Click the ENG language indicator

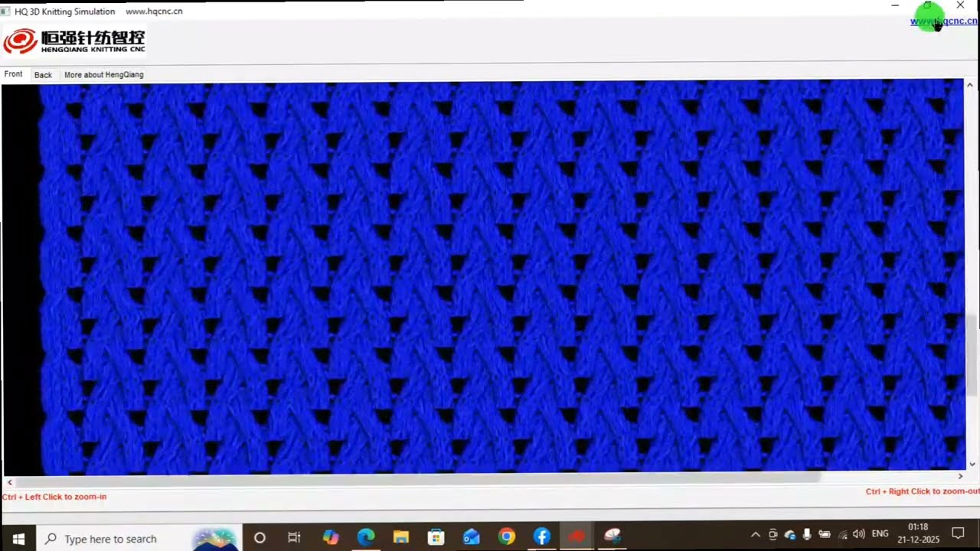(880, 533)
